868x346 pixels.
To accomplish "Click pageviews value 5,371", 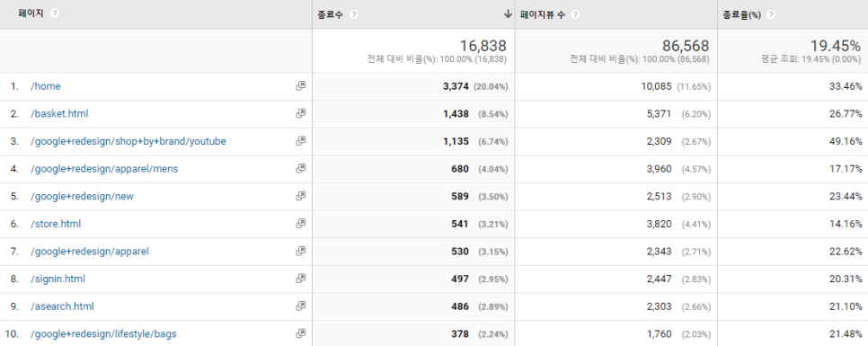I will [x=659, y=113].
